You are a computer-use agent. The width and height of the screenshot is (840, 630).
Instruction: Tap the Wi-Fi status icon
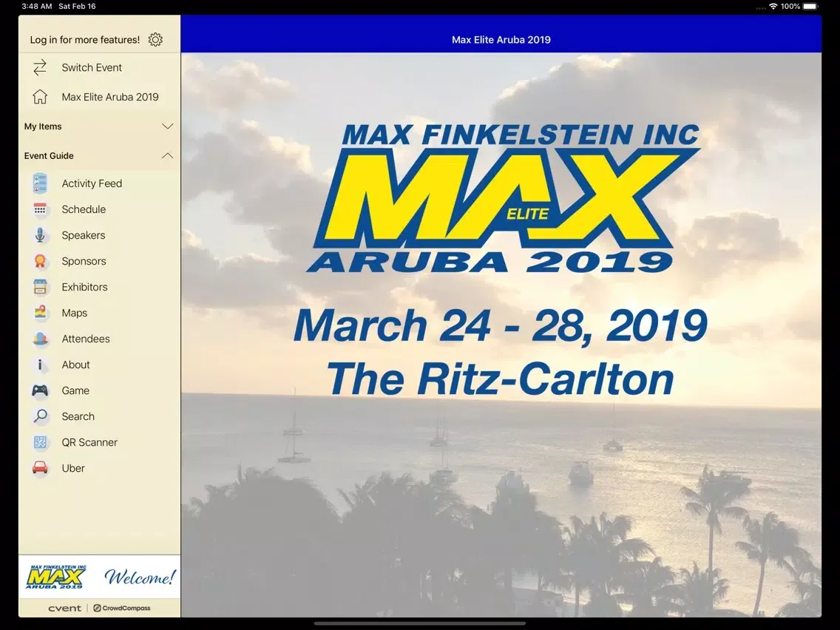click(x=773, y=7)
